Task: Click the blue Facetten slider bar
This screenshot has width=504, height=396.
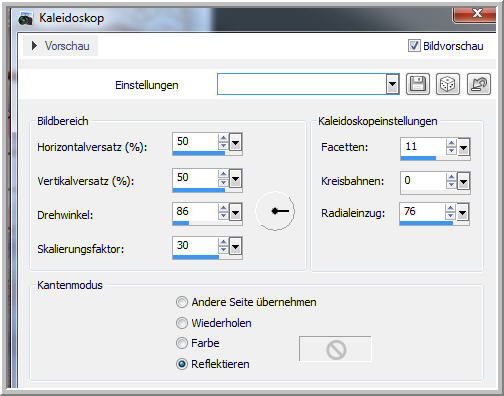Action: point(418,158)
